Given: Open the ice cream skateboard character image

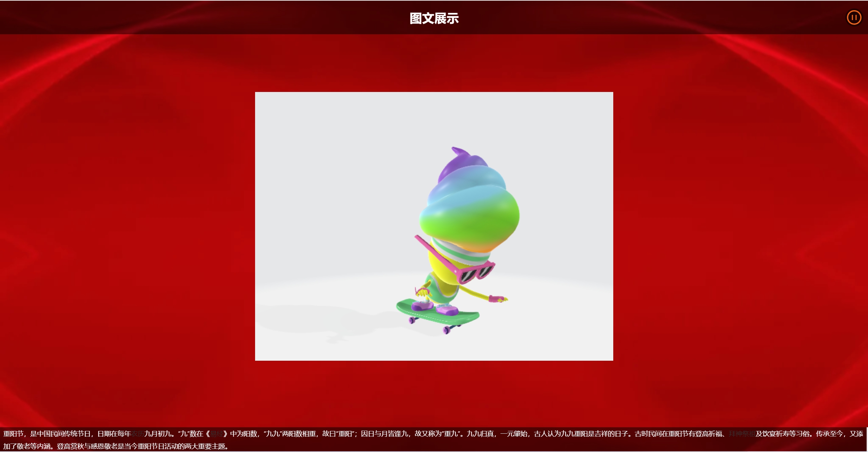Looking at the screenshot, I should click(434, 226).
